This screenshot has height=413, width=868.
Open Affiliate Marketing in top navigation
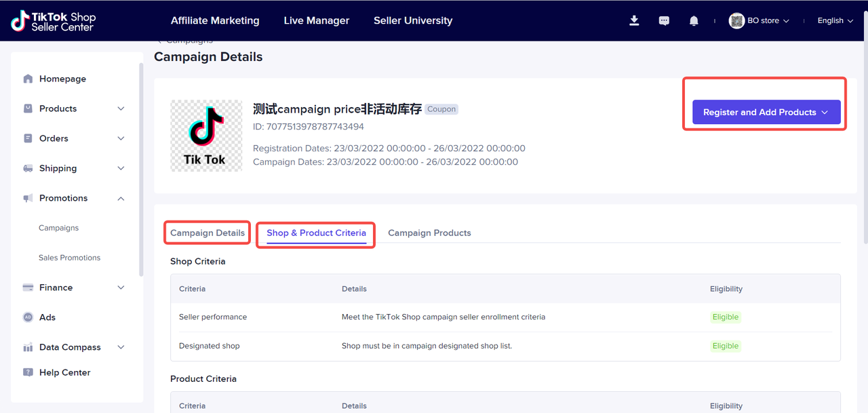[215, 20]
